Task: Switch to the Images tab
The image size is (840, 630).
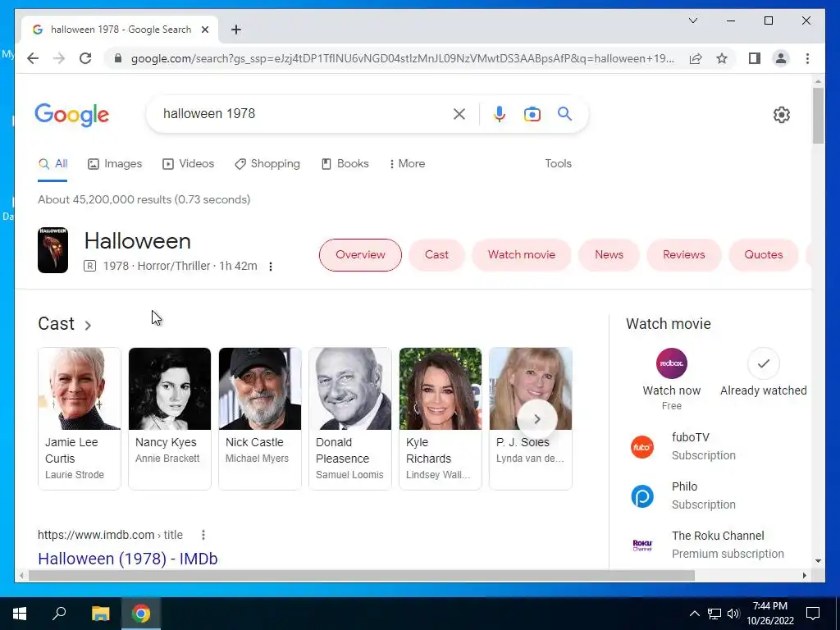Action: (x=115, y=164)
